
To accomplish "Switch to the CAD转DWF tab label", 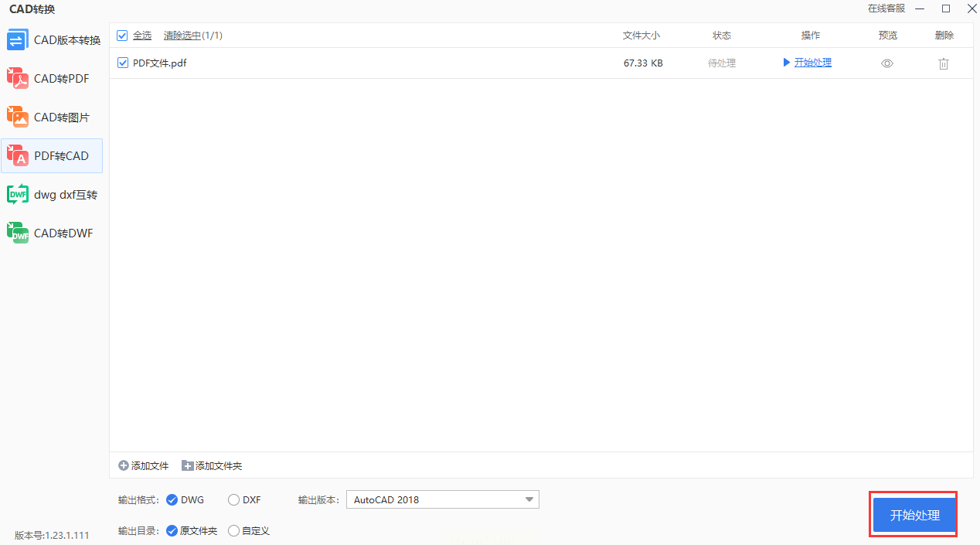I will tap(63, 233).
